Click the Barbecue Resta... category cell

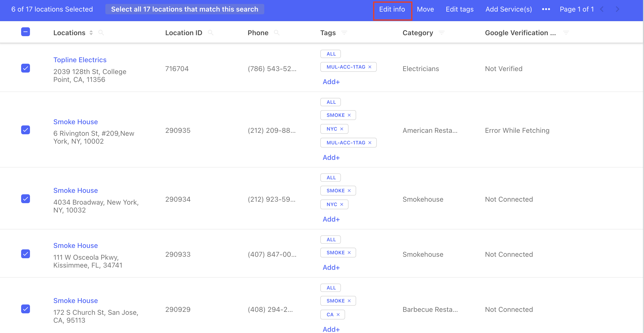pyautogui.click(x=430, y=309)
